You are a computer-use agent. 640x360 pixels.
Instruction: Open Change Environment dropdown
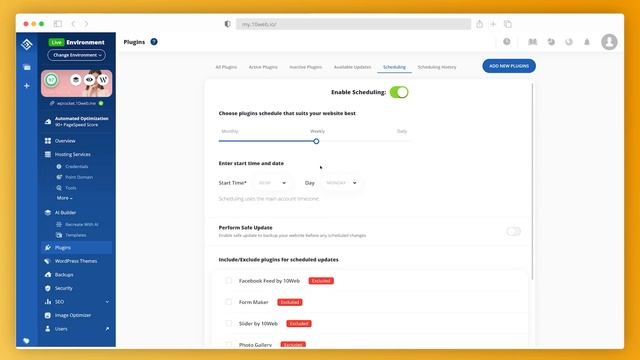point(77,55)
